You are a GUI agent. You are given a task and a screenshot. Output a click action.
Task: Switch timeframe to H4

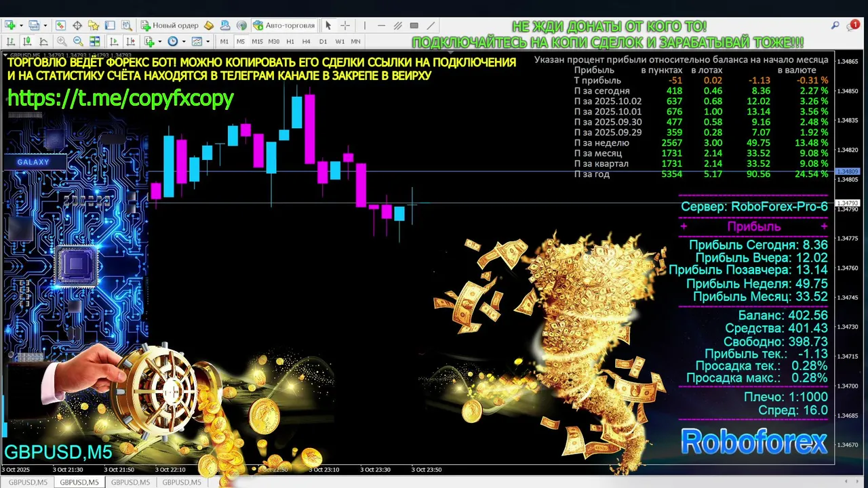coord(307,41)
